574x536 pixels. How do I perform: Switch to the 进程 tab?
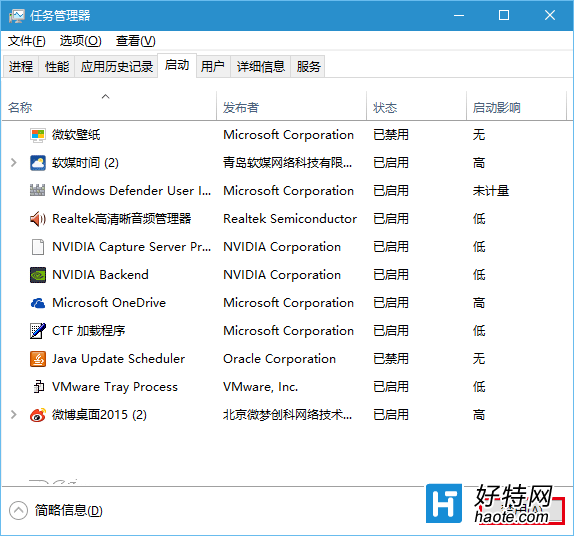coord(21,67)
